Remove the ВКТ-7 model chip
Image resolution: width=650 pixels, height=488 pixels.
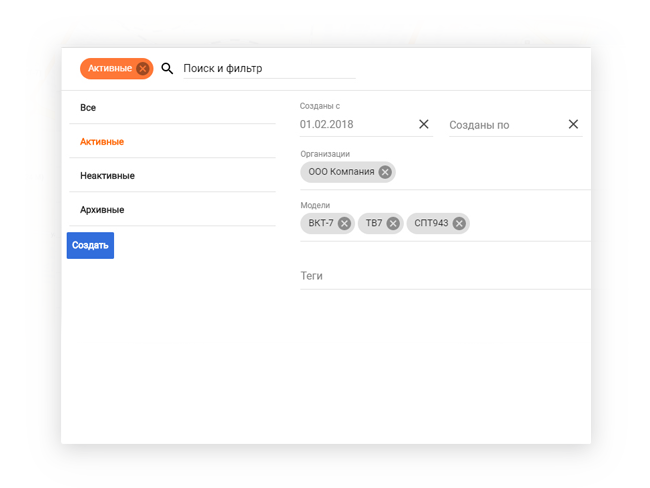pyautogui.click(x=344, y=223)
